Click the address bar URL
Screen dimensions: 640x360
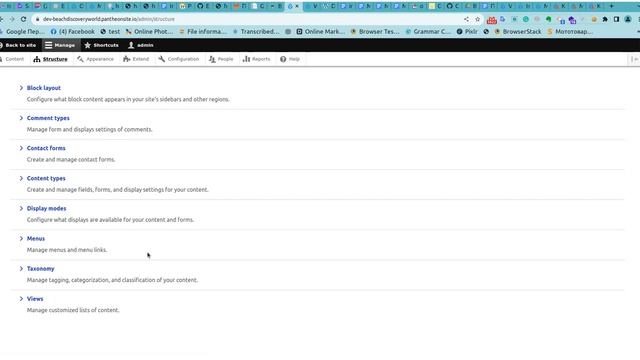coord(109,19)
